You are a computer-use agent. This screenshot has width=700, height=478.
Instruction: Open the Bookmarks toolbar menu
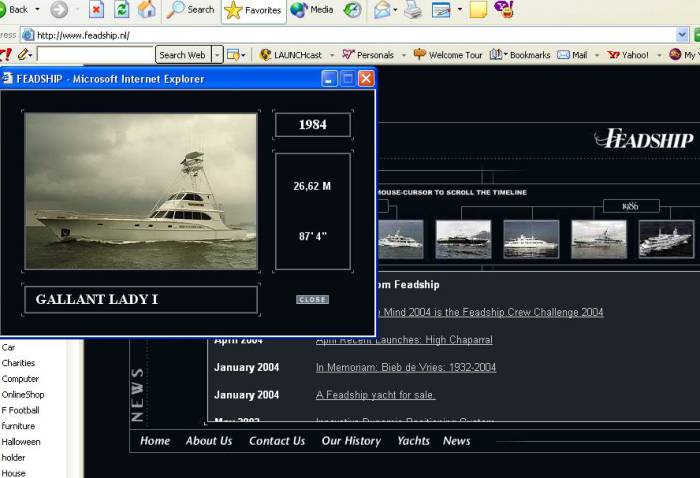[x=520, y=55]
